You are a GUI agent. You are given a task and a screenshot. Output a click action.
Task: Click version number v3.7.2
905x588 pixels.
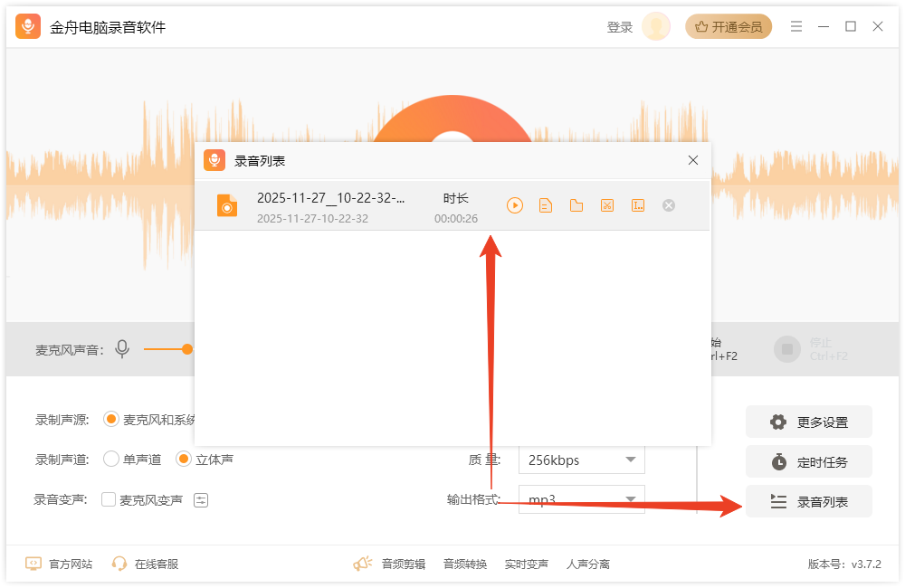(866, 564)
